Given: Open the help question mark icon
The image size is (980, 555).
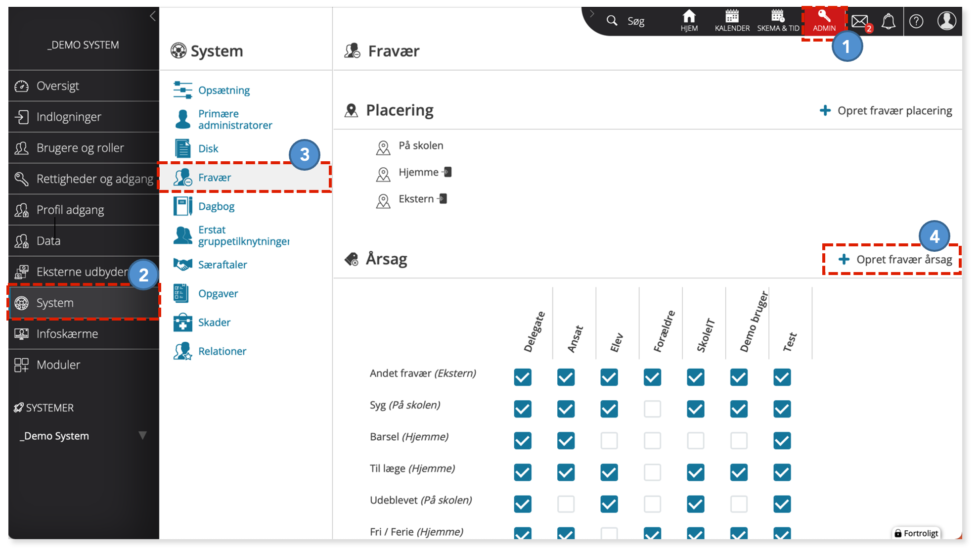Looking at the screenshot, I should (x=916, y=21).
